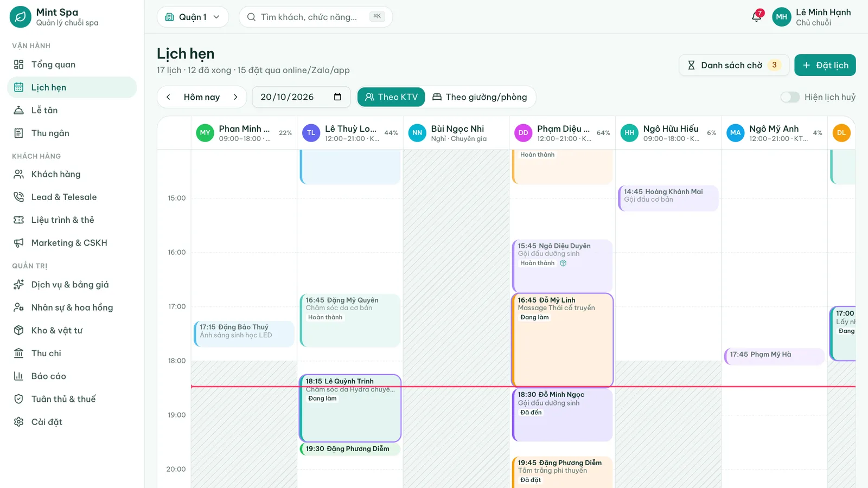Screen dimensions: 868x488
Task: Click the Mint Spa leaf logo
Action: pos(21,17)
